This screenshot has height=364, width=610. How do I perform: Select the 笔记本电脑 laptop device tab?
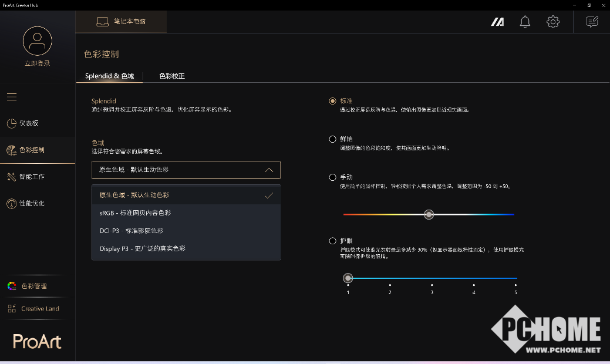click(121, 21)
